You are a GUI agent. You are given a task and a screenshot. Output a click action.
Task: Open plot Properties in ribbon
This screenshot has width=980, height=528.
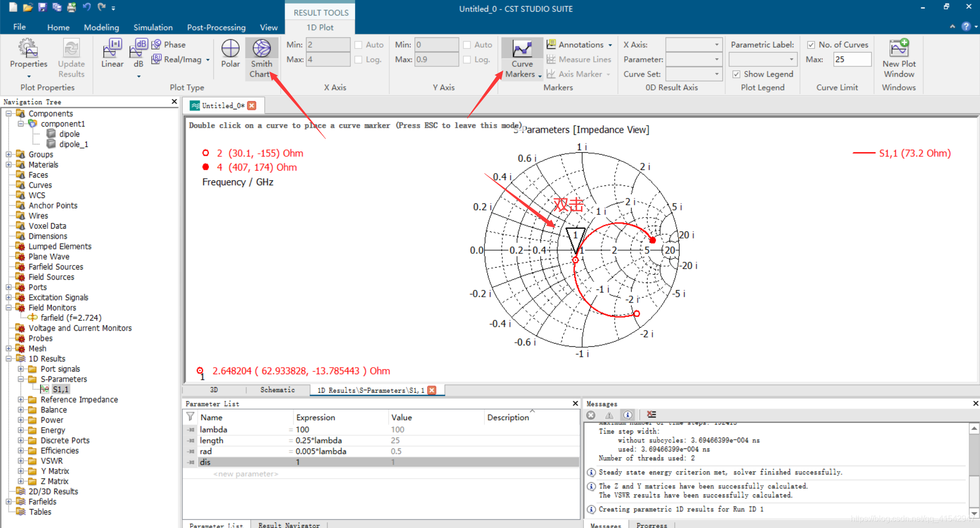pyautogui.click(x=29, y=58)
